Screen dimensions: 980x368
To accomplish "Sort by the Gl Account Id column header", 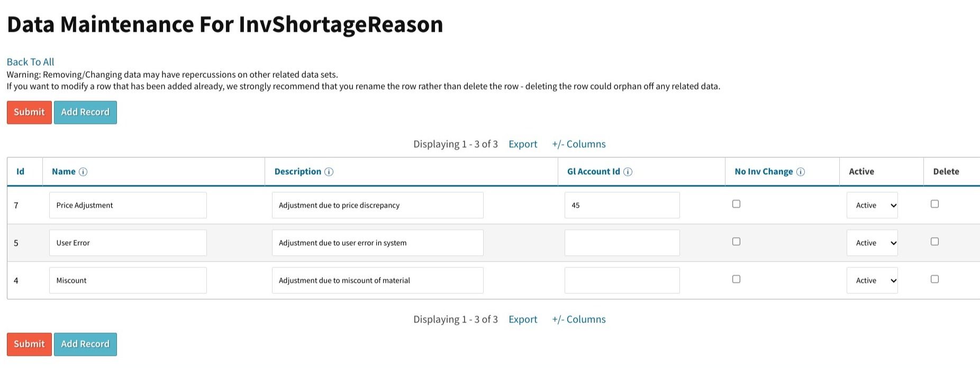I will (x=593, y=172).
